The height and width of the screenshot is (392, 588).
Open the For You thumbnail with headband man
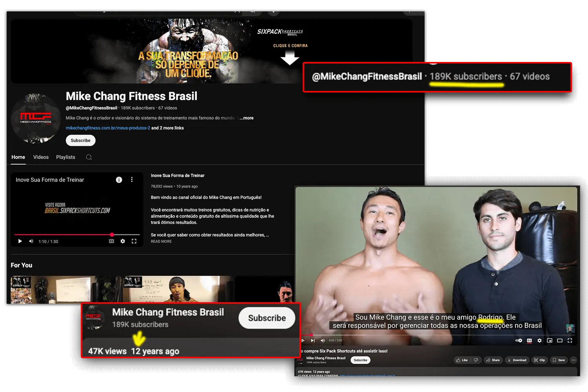179,290
